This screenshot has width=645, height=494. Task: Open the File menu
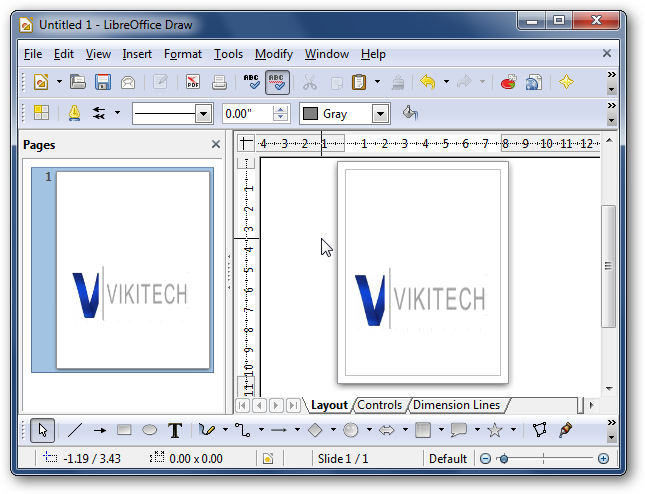coord(33,54)
